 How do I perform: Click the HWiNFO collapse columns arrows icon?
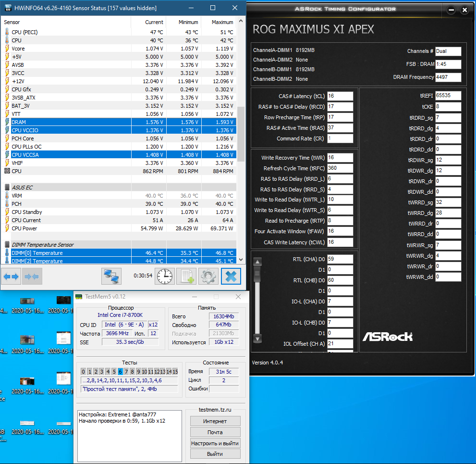tap(32, 276)
